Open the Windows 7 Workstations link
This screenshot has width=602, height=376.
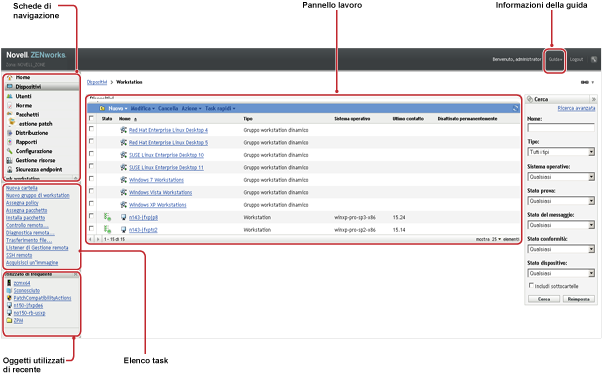coord(156,180)
